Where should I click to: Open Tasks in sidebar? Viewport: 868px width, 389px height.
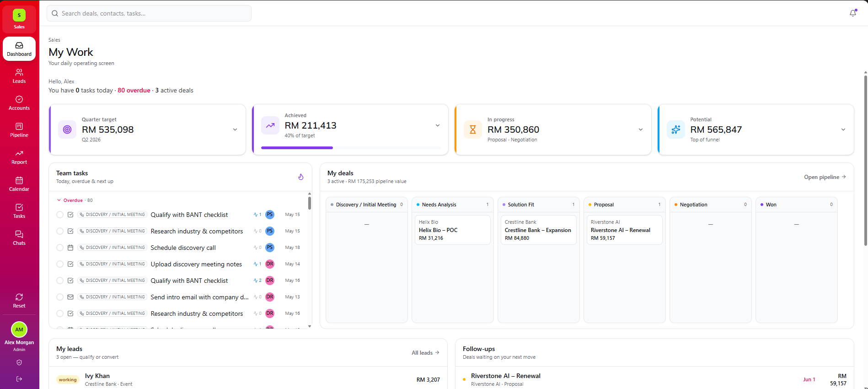pos(19,211)
